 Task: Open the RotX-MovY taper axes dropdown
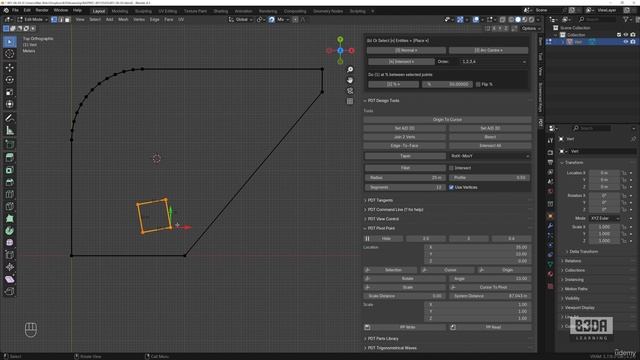tap(490, 156)
